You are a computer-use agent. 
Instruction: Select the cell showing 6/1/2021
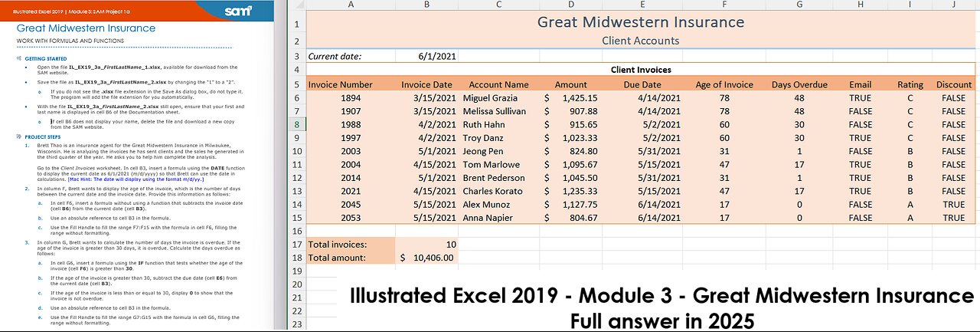tap(427, 56)
